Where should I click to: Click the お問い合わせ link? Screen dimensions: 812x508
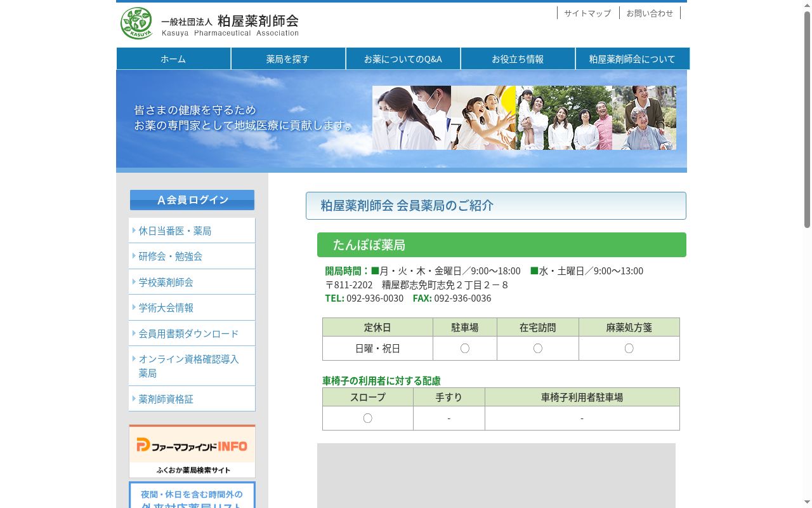(650, 13)
